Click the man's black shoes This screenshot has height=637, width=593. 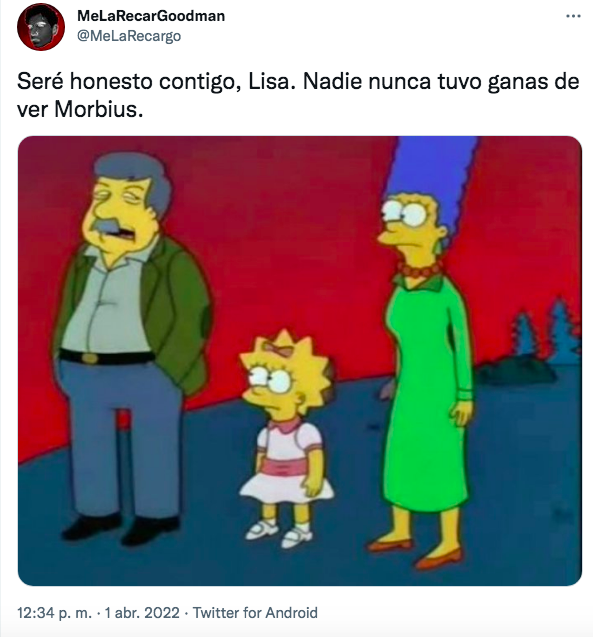click(x=121, y=528)
